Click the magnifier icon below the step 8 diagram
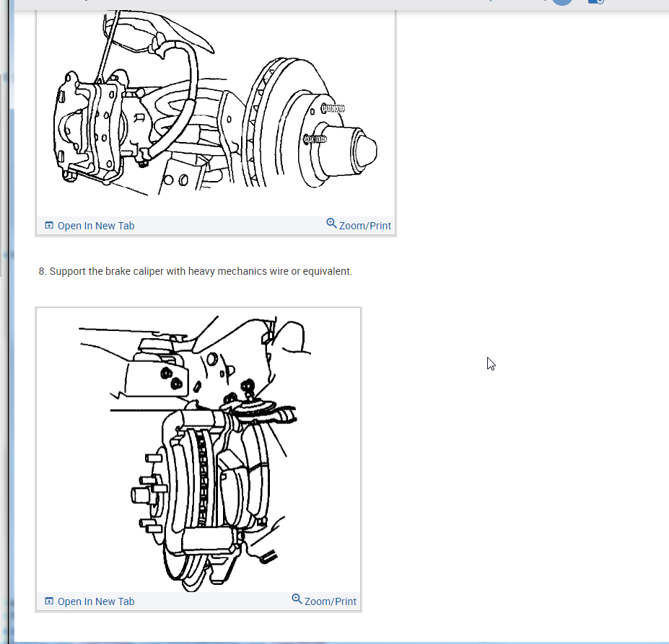The image size is (669, 644). click(x=297, y=599)
